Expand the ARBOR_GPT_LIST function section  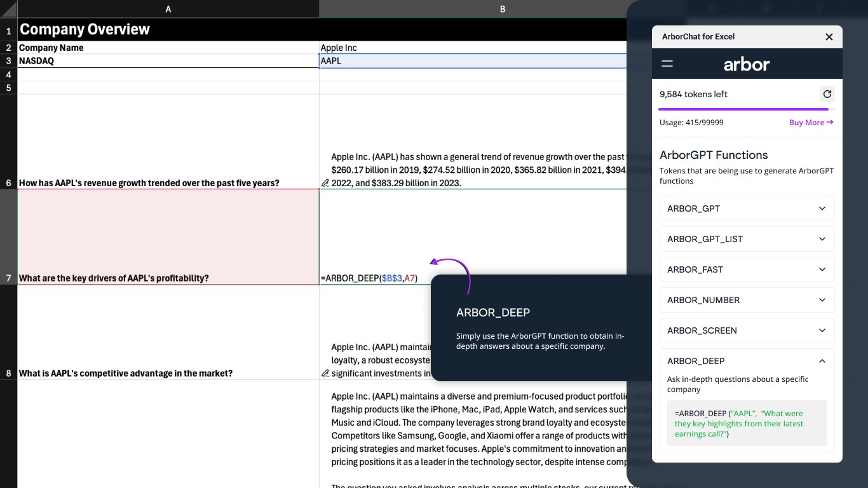747,239
